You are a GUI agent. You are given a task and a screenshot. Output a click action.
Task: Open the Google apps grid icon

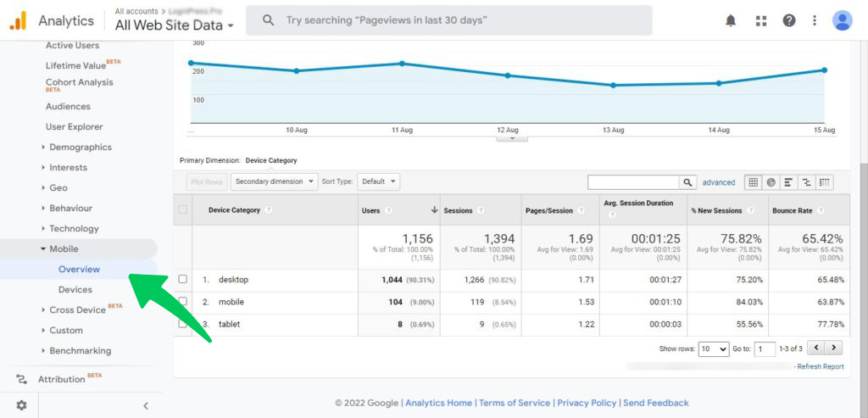pos(760,20)
